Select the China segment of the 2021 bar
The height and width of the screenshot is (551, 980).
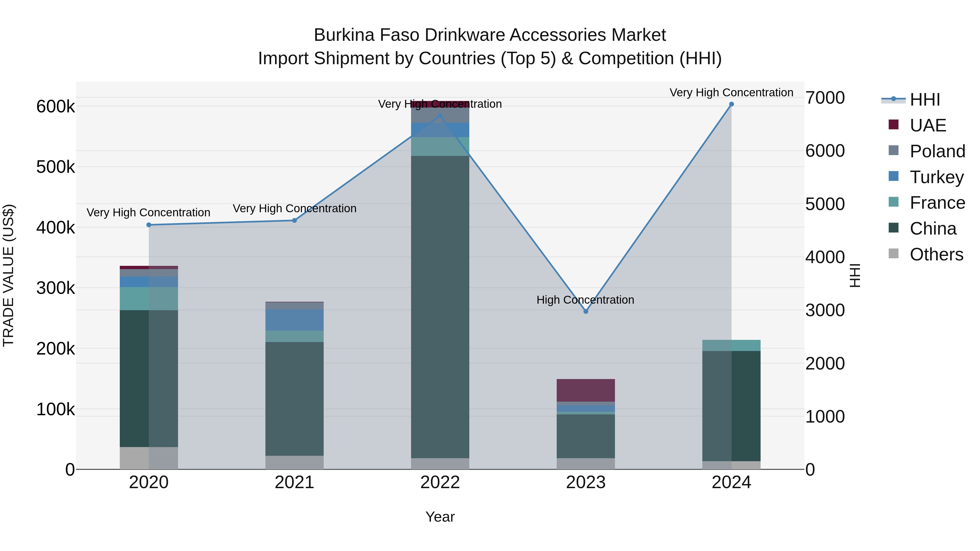point(295,399)
